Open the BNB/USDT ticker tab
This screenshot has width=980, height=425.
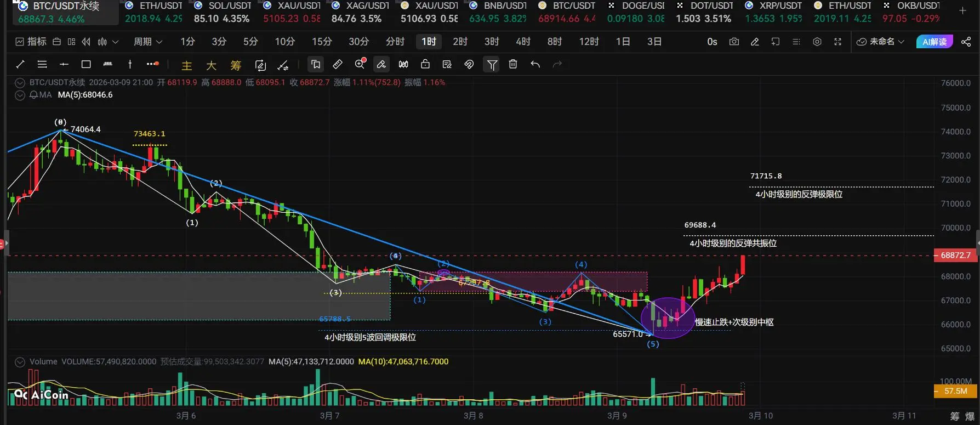pyautogui.click(x=498, y=13)
